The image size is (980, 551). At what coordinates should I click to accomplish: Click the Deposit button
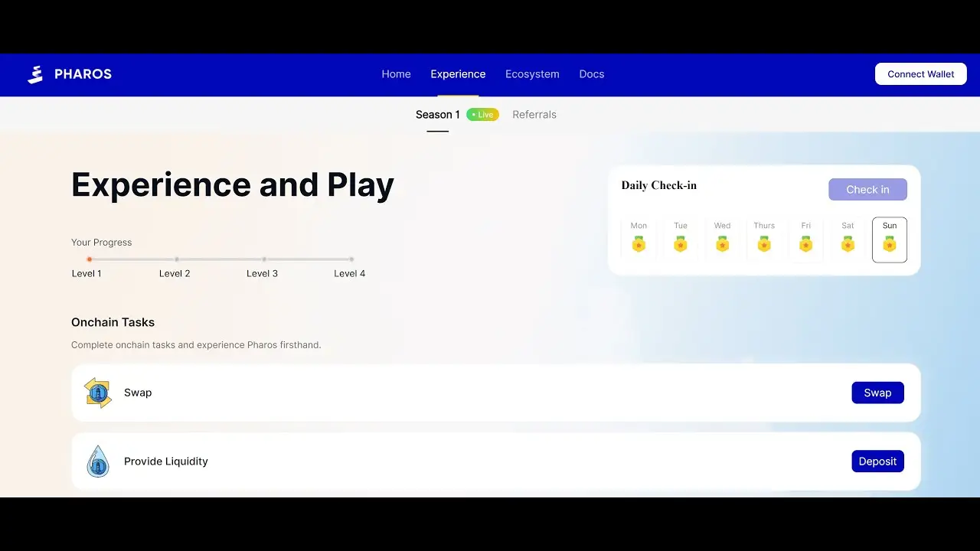click(x=877, y=461)
